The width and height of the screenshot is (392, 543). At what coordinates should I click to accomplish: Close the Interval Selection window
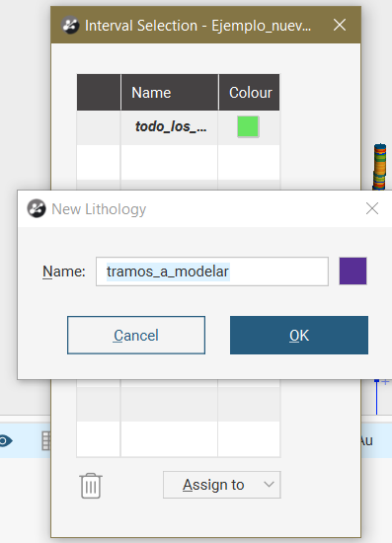coord(340,25)
